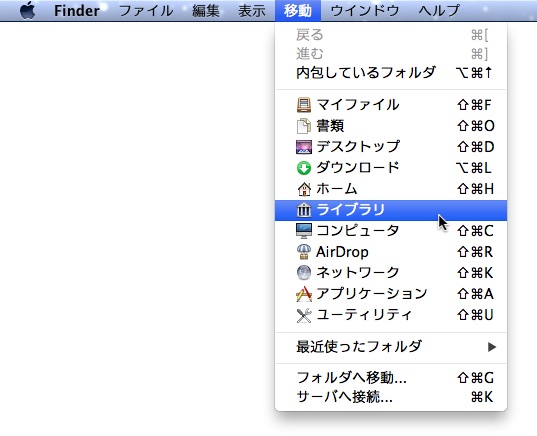
Task: Open the 編集 menu
Action: coord(205,11)
